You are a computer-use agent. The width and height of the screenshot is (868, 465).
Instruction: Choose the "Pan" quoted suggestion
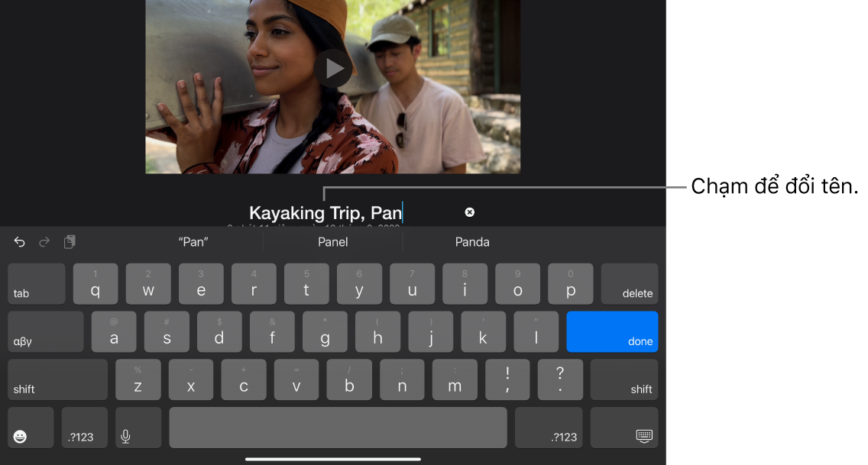pyautogui.click(x=193, y=242)
